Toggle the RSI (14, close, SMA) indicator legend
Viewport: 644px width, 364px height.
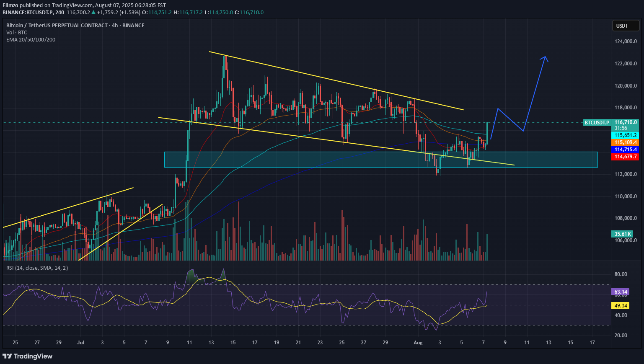tap(37, 268)
